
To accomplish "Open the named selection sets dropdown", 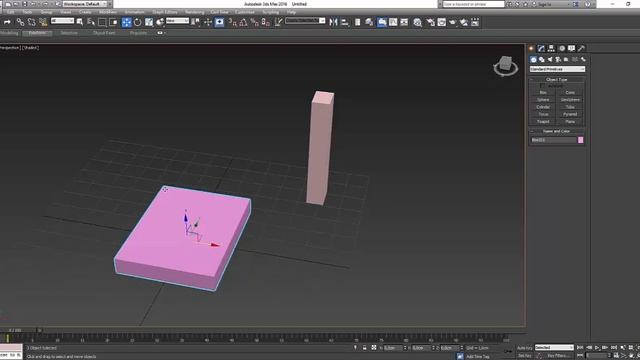I will point(305,21).
